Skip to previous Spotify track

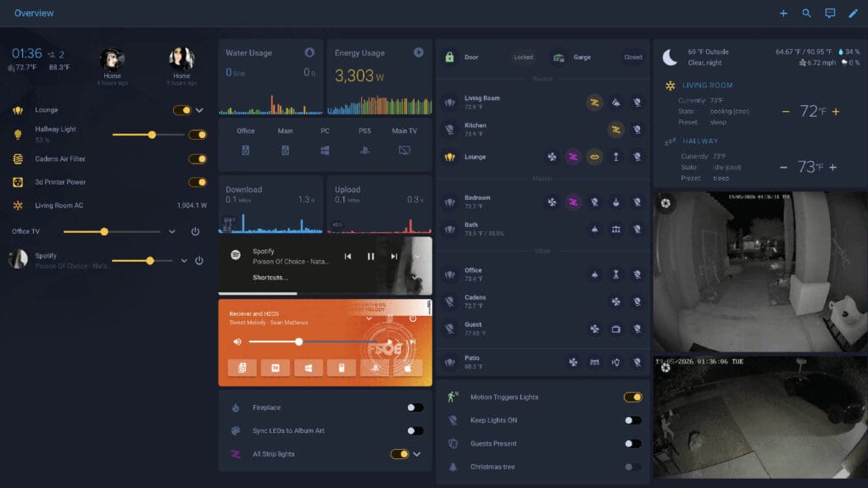348,256
